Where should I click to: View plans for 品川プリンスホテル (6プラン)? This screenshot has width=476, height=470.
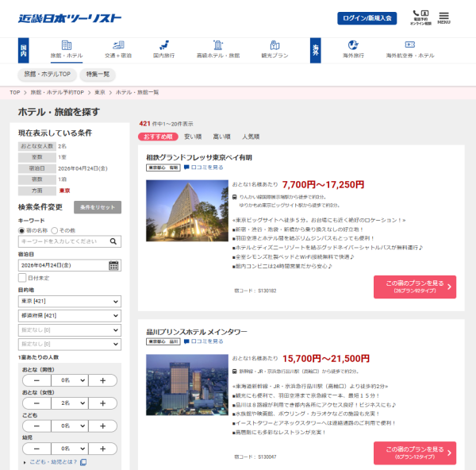[x=415, y=453]
